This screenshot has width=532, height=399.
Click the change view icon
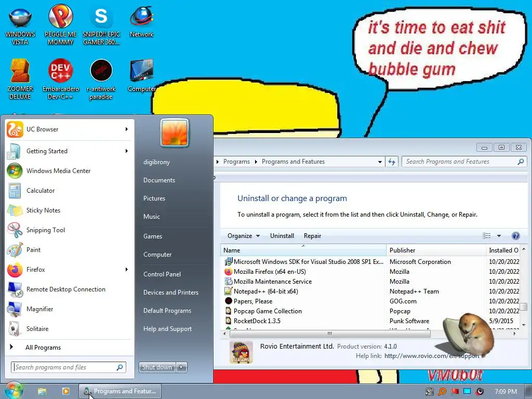pos(486,236)
